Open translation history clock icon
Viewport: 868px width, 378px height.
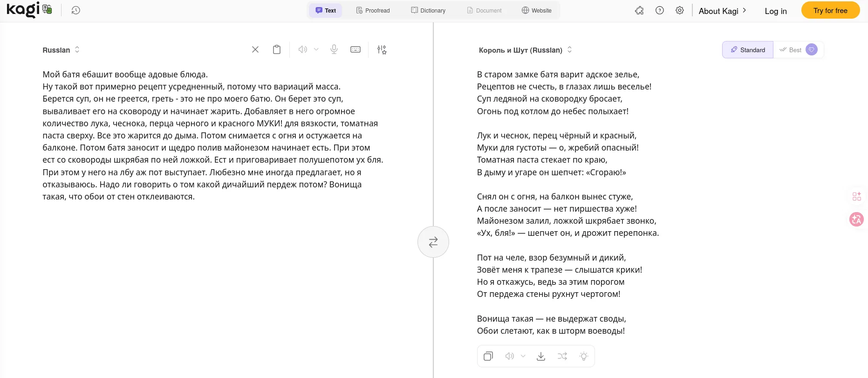76,10
